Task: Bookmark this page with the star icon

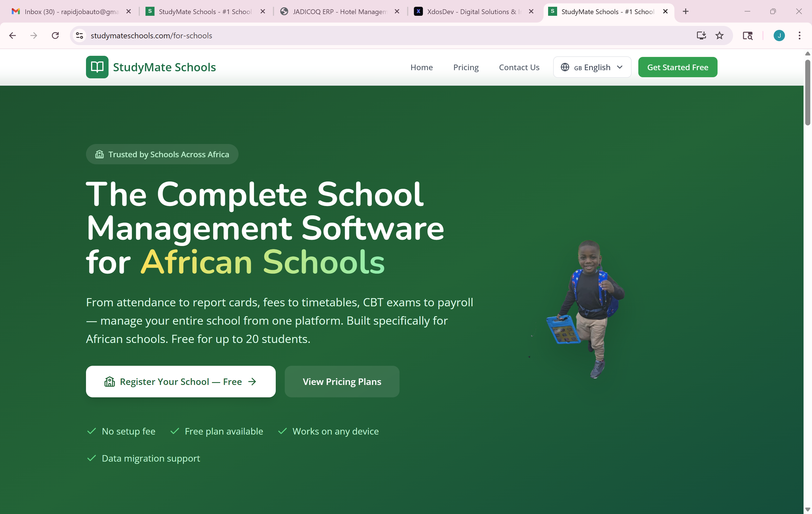Action: 720,36
